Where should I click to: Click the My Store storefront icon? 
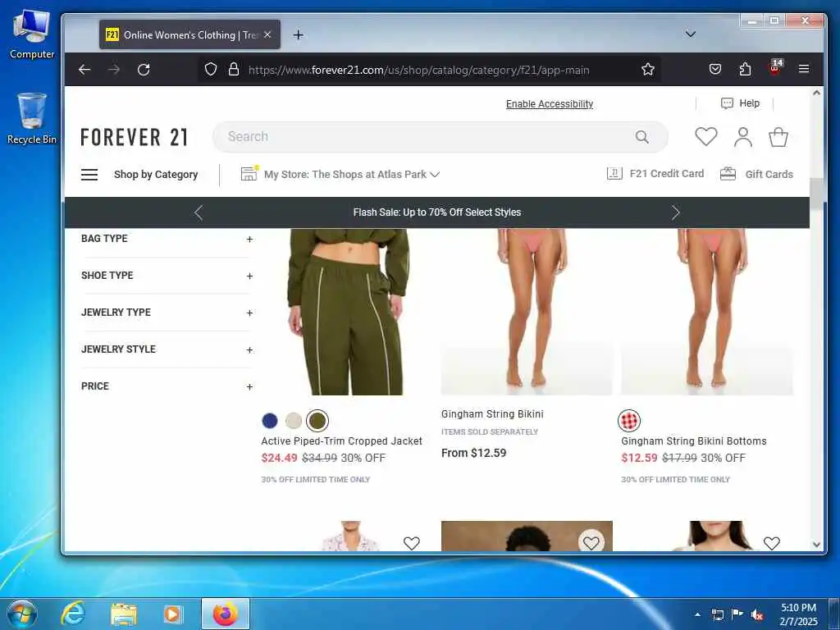coord(249,174)
